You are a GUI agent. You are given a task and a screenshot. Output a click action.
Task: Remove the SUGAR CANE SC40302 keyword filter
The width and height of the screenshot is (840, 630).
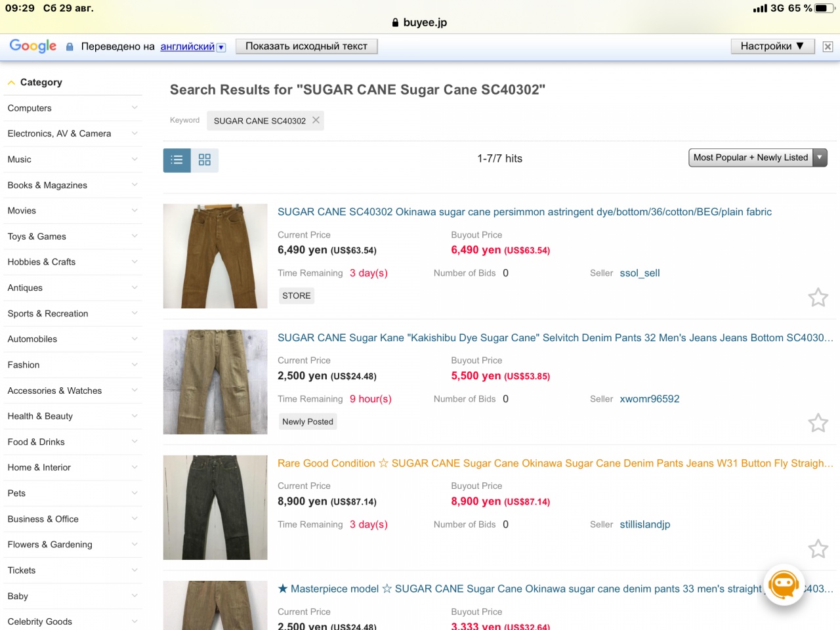pyautogui.click(x=316, y=120)
